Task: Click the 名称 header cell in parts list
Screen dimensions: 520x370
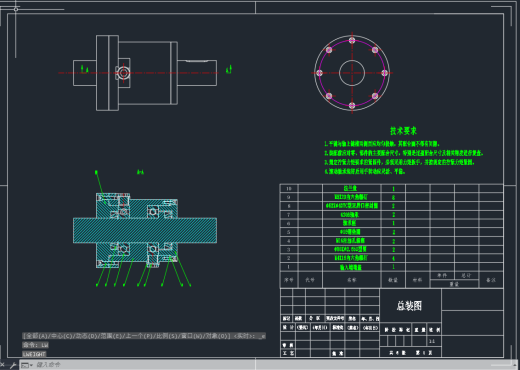Action: point(352,280)
